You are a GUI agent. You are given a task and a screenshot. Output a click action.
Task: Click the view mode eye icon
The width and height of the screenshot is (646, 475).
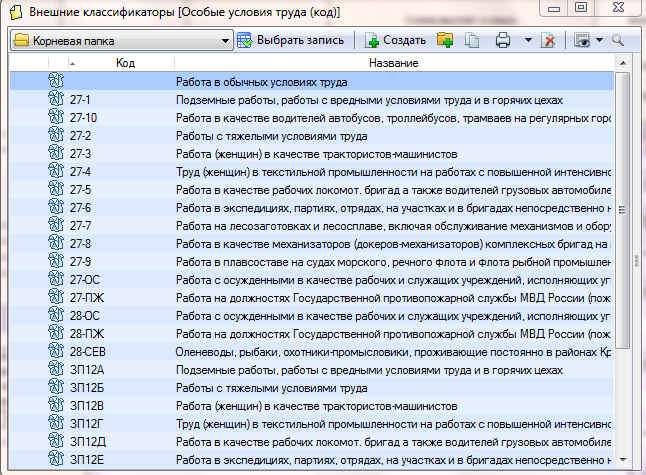(x=582, y=40)
